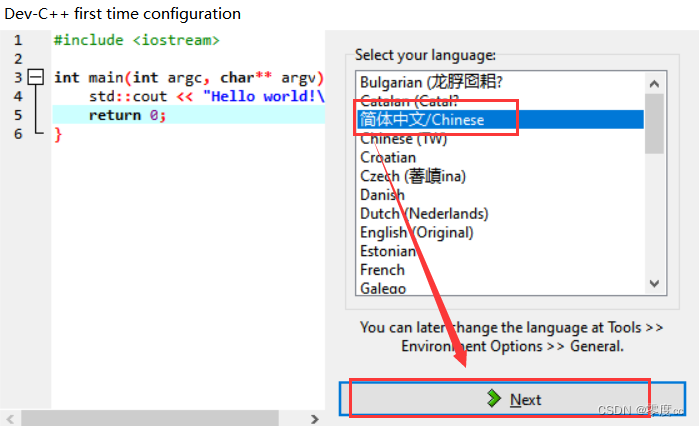The image size is (699, 426).
Task: Click code preview scroll right arrow
Action: tap(315, 419)
